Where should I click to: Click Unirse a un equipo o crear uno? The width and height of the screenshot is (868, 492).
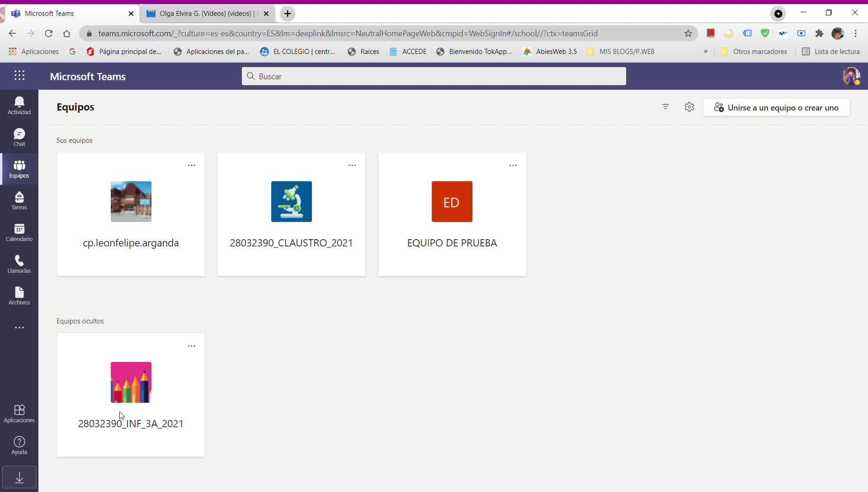pyautogui.click(x=776, y=108)
